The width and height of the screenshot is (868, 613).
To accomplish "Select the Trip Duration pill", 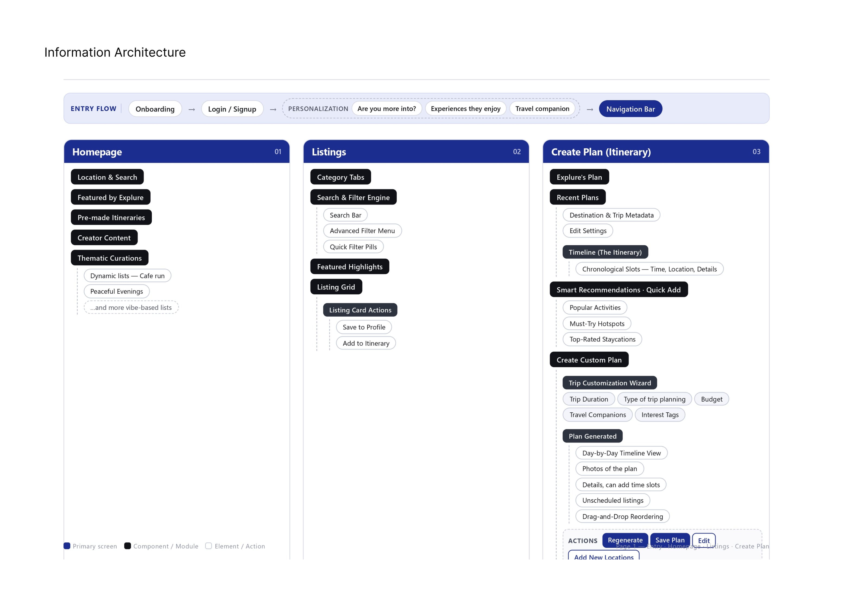I will (x=589, y=399).
